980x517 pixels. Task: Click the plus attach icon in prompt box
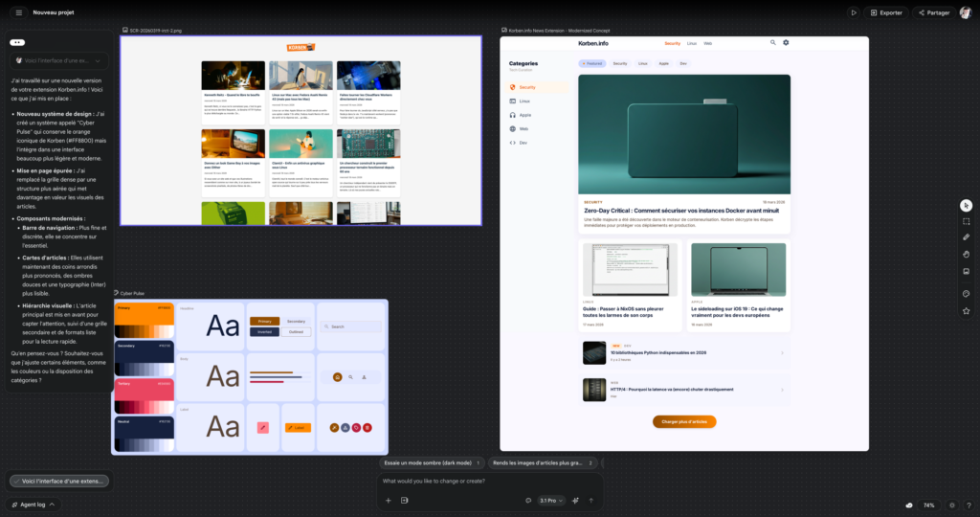tap(388, 500)
